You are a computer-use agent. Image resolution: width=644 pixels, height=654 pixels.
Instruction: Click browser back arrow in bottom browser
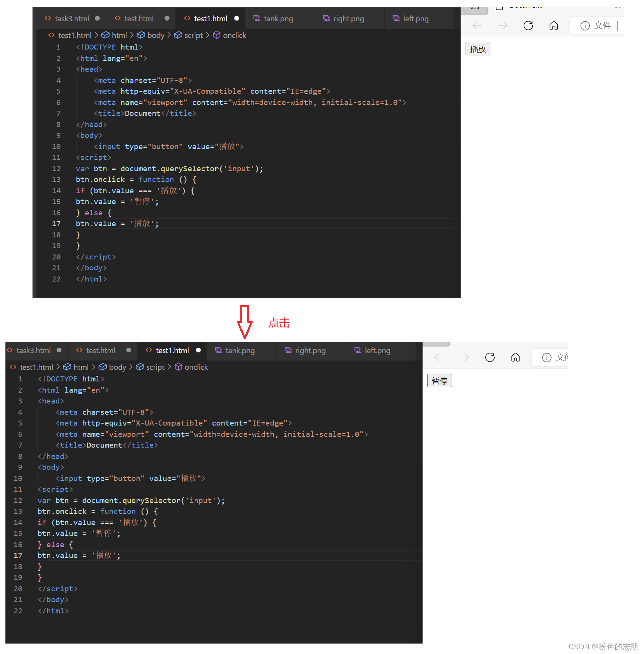(x=439, y=357)
